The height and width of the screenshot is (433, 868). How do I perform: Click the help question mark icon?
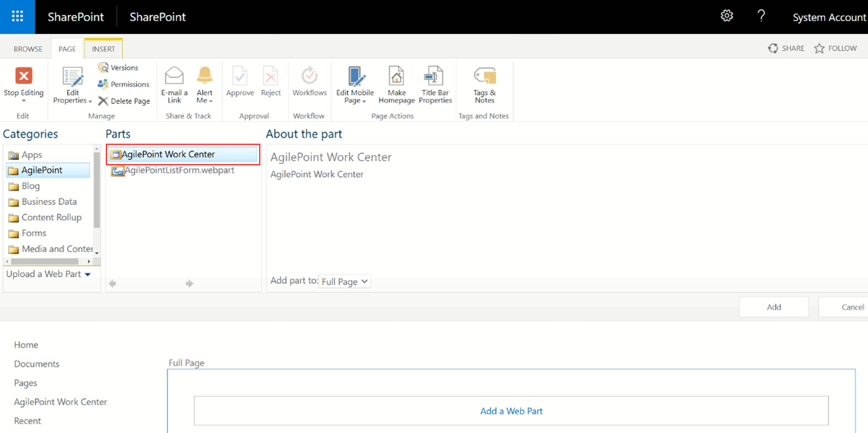(x=761, y=16)
